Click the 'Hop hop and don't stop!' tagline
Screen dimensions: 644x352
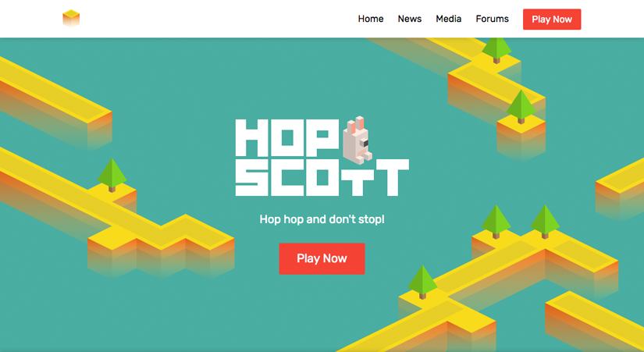pyautogui.click(x=322, y=219)
